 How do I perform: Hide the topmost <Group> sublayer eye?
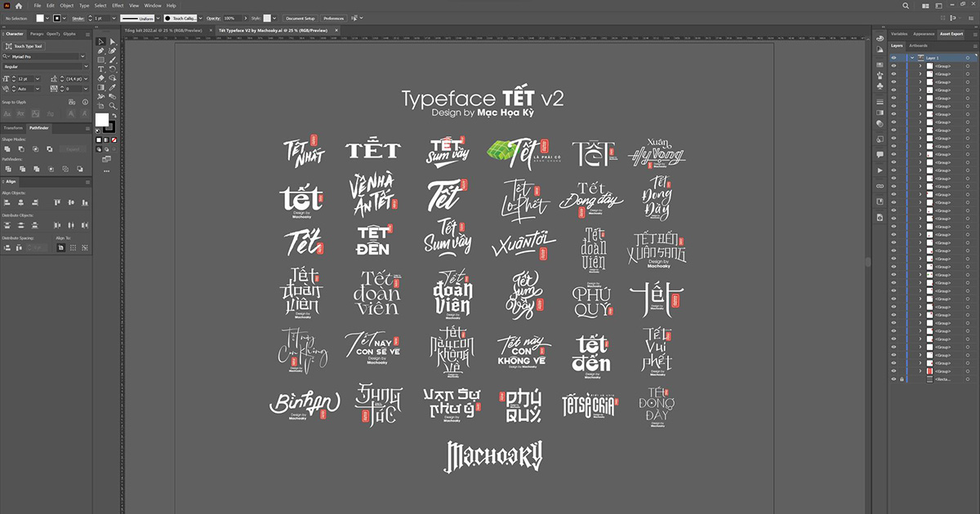[893, 66]
